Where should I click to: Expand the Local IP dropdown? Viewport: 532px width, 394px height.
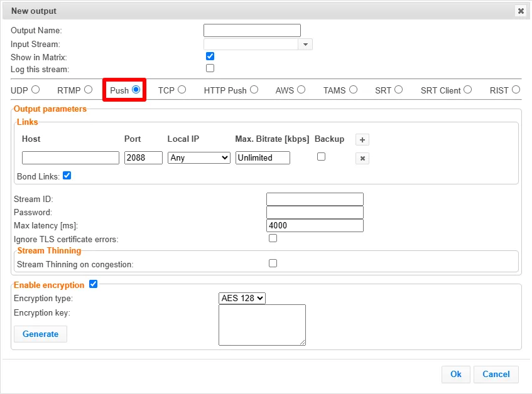click(199, 158)
